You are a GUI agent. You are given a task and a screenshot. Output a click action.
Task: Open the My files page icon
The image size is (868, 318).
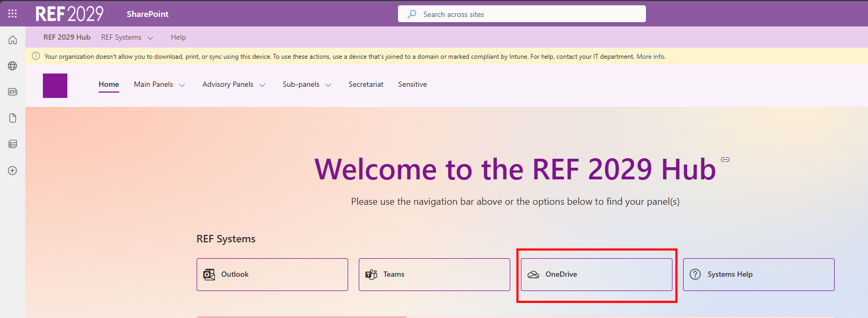tap(13, 118)
